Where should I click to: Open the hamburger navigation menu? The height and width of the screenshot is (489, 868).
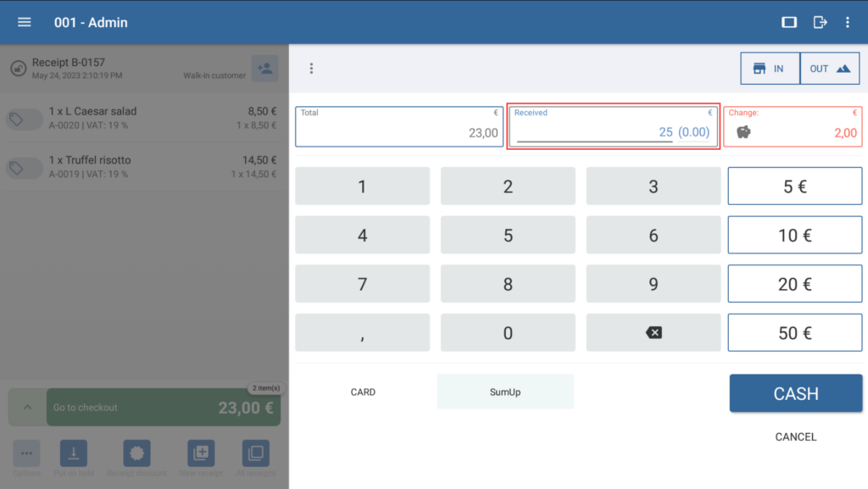(x=25, y=22)
